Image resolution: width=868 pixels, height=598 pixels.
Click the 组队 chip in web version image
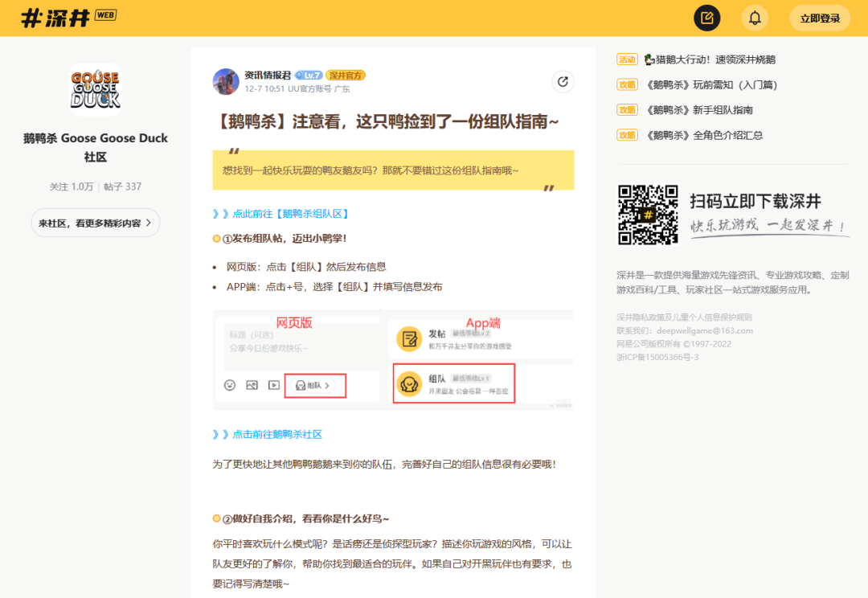click(313, 385)
